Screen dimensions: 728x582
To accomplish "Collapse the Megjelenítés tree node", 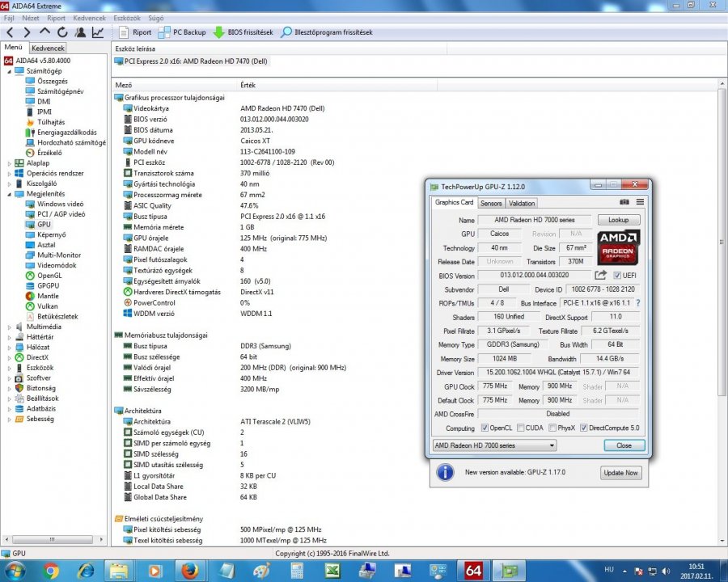I will coord(9,194).
